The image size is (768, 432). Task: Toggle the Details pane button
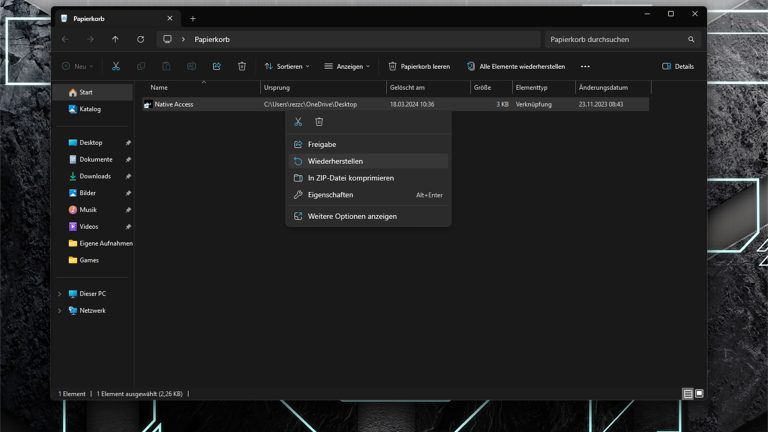[x=678, y=66]
